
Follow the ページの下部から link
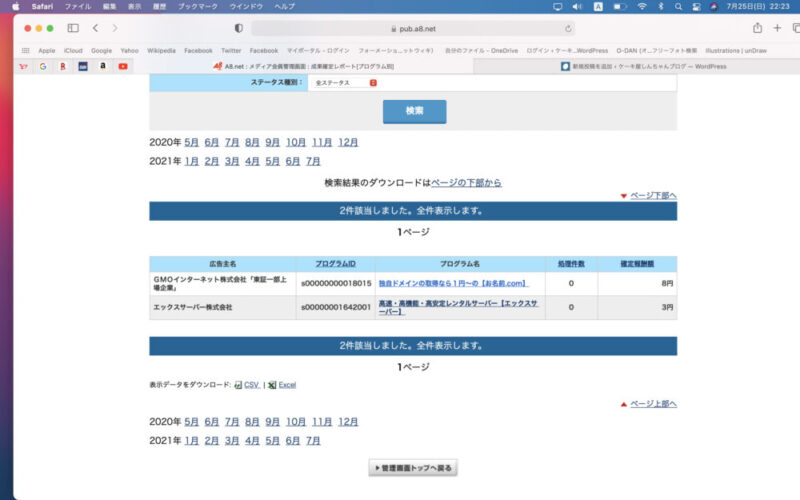(x=466, y=183)
